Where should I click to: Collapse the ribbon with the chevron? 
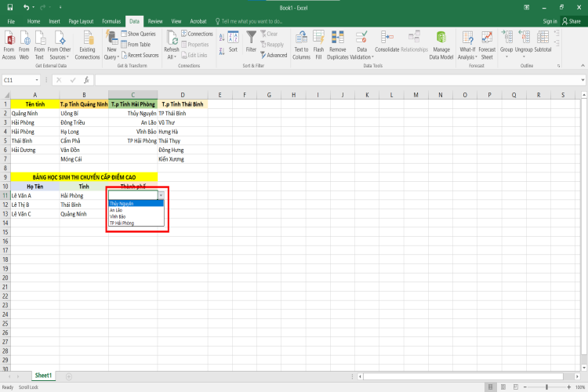pos(583,66)
